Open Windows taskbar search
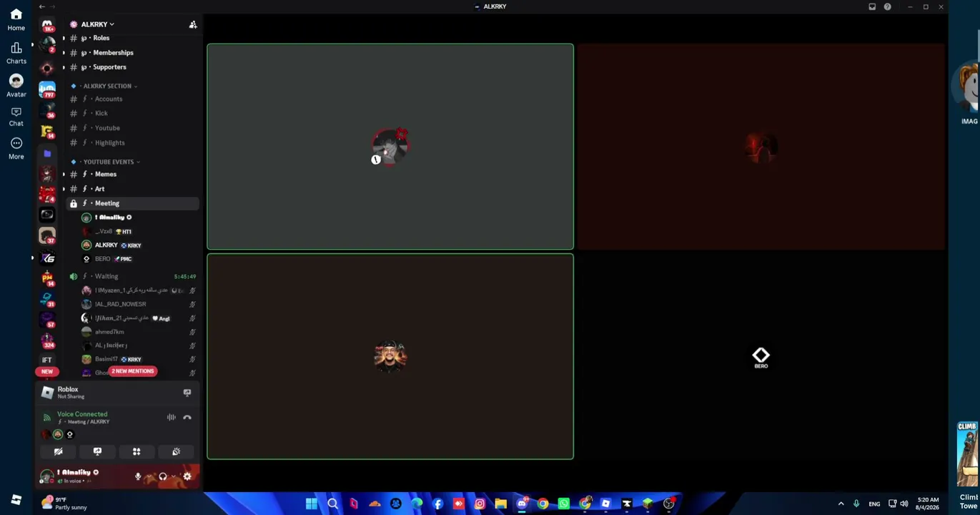The width and height of the screenshot is (980, 515). coord(332,504)
